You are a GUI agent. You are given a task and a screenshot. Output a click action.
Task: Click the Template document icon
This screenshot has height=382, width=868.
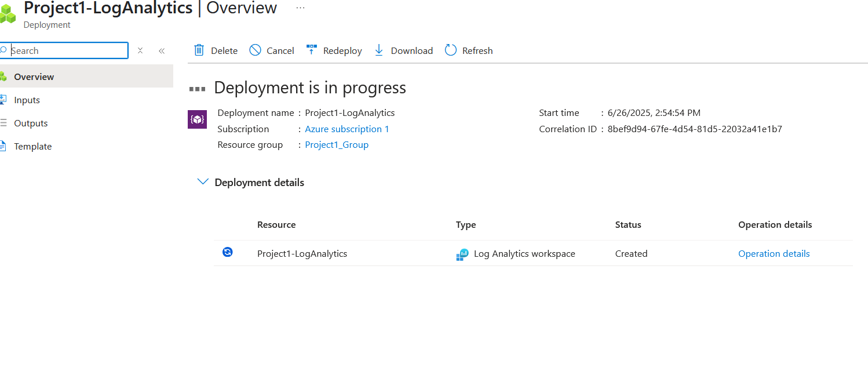3,146
